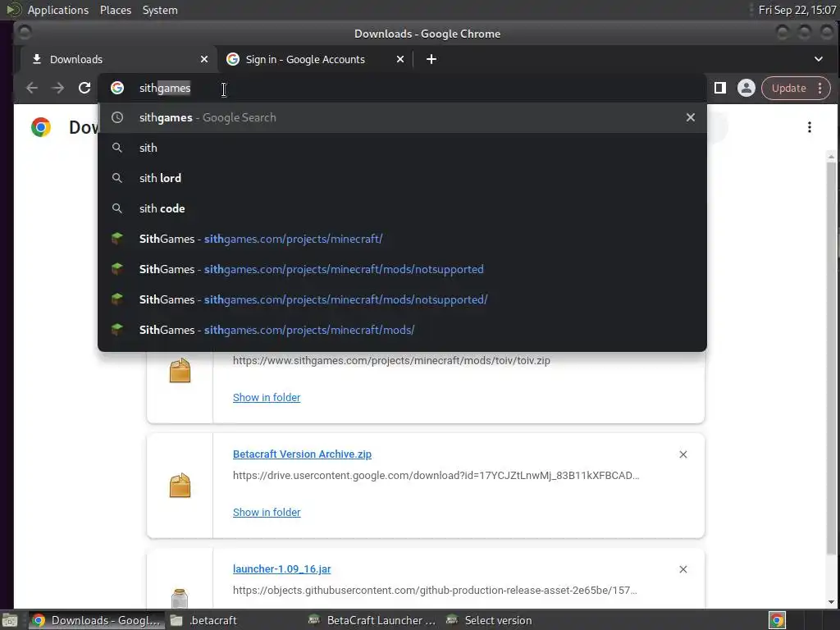The width and height of the screenshot is (840, 630).
Task: Click the browser back arrow
Action: [32, 88]
